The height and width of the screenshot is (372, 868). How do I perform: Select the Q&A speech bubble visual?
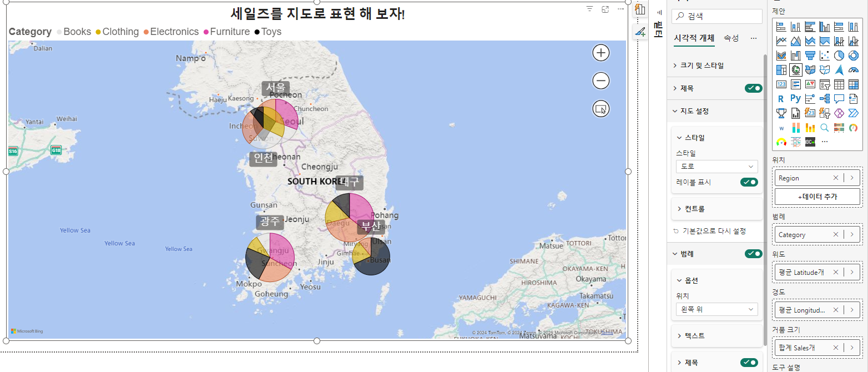pyautogui.click(x=839, y=99)
